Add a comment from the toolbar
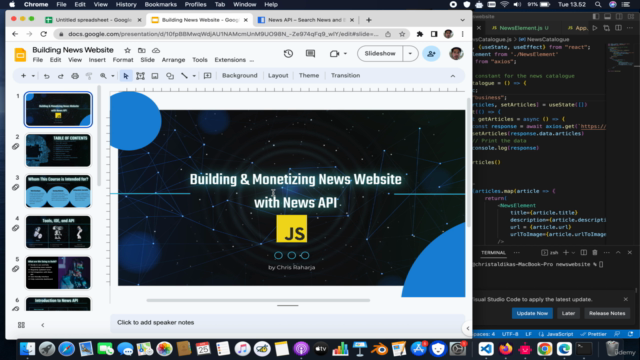The width and height of the screenshot is (640, 360). point(207,76)
